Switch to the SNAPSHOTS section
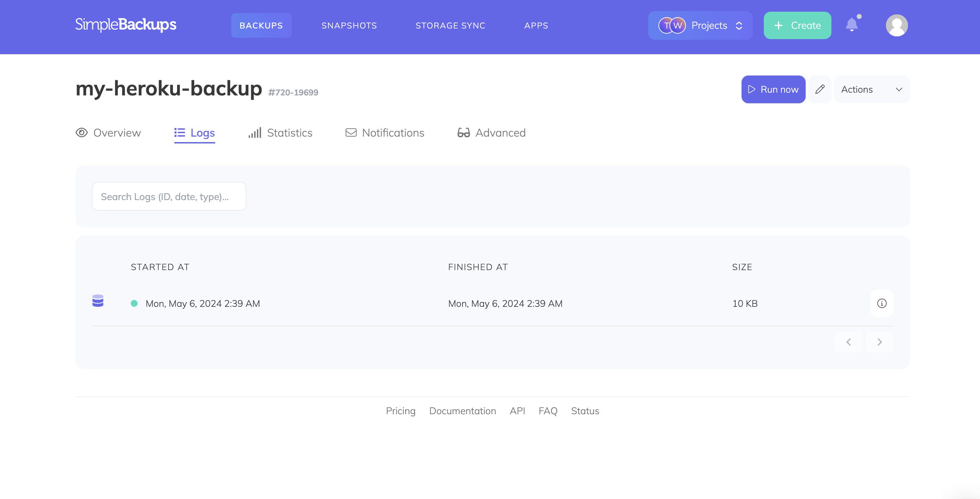Image resolution: width=980 pixels, height=499 pixels. (349, 25)
